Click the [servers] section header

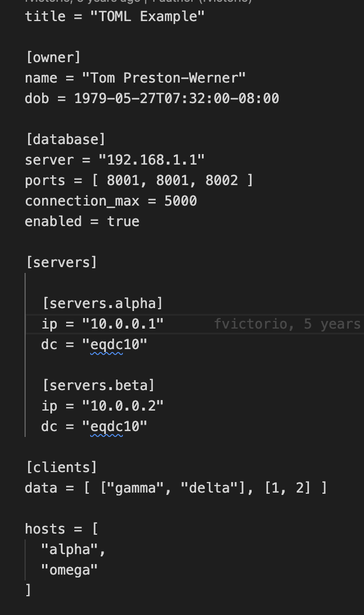(x=61, y=262)
